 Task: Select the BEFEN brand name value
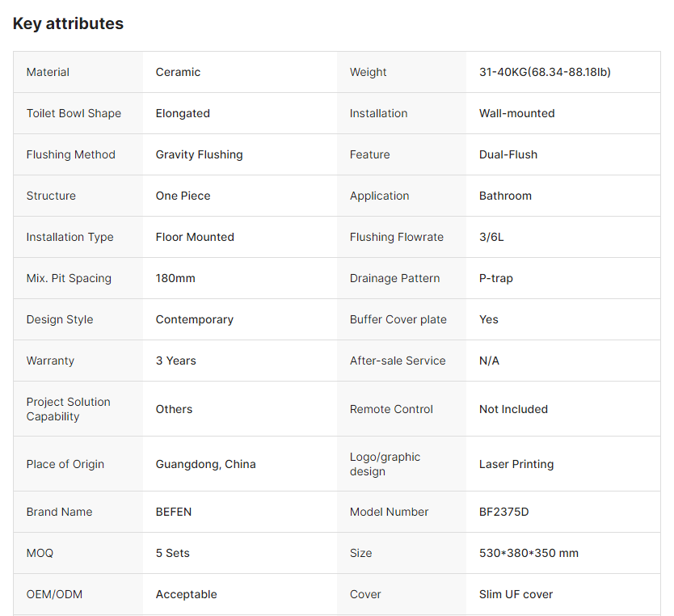(174, 512)
